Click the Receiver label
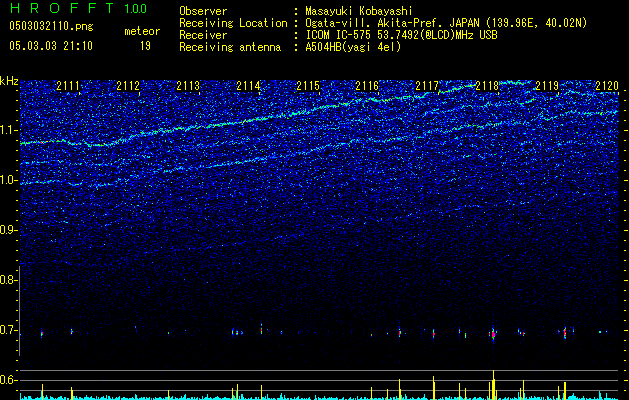This screenshot has width=629, height=400. 203,35
